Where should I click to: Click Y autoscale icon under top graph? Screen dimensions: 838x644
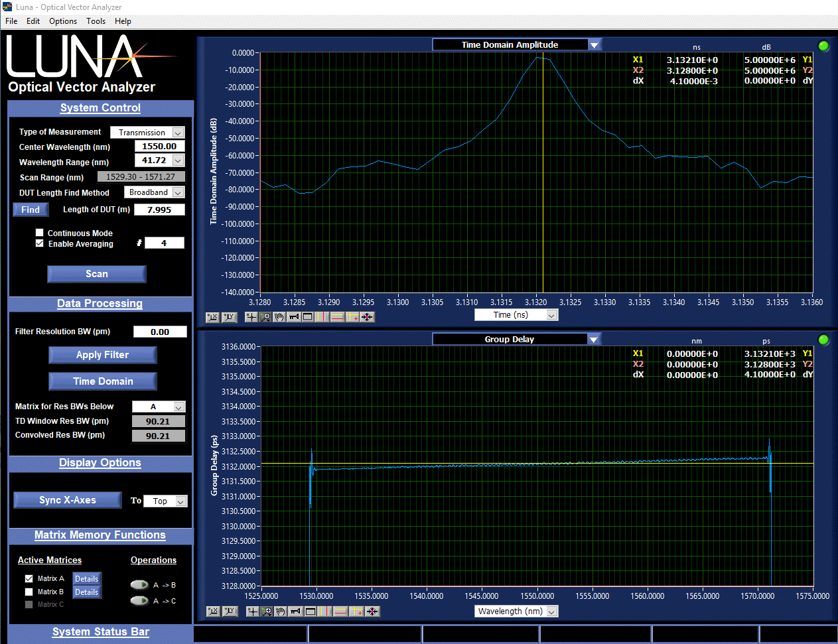coord(230,317)
